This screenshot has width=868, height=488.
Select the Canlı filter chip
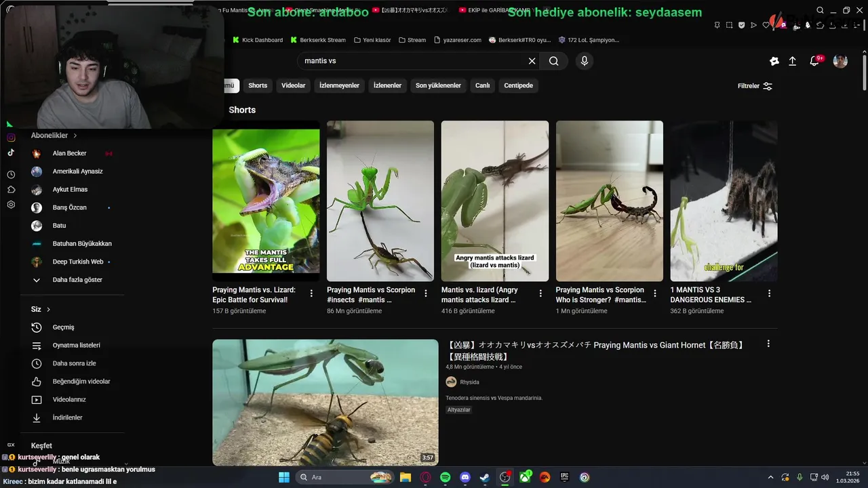[x=482, y=85]
